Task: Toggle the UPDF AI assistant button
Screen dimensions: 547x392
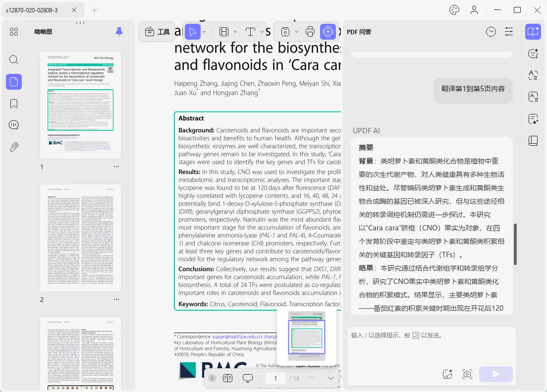Action: (328, 32)
